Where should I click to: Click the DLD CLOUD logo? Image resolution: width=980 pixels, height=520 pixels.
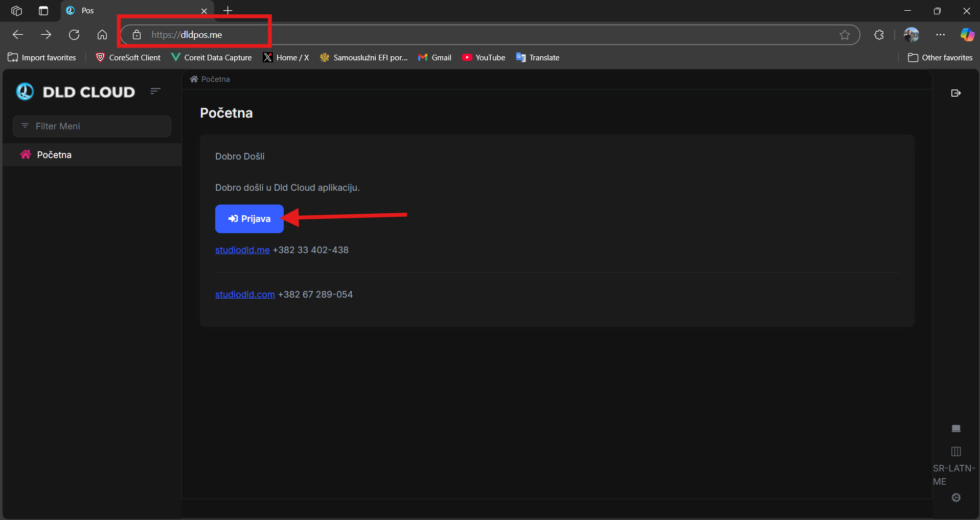pyautogui.click(x=76, y=92)
